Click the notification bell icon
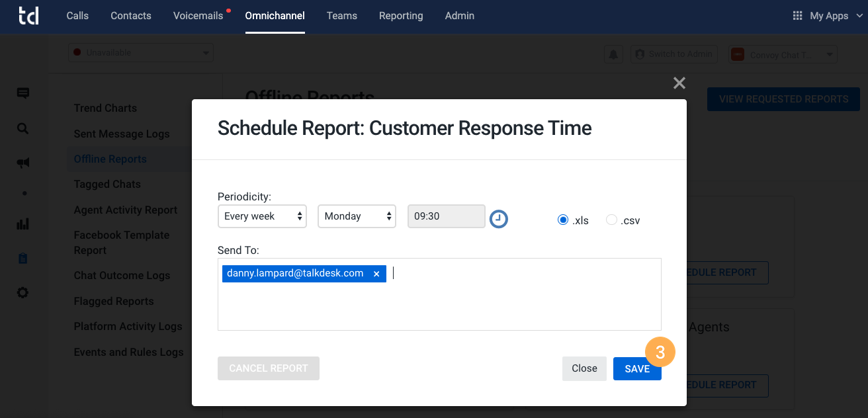Screen dimensions: 868x418 613,54
